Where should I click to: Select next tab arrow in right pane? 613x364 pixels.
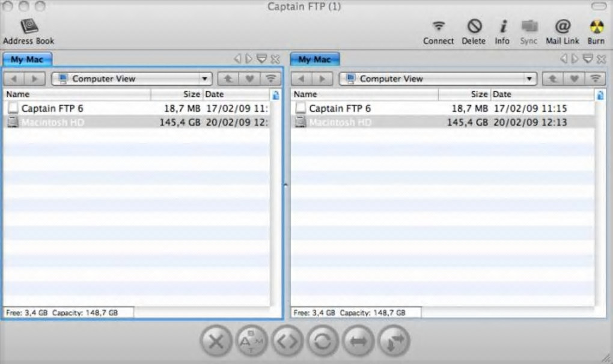575,59
